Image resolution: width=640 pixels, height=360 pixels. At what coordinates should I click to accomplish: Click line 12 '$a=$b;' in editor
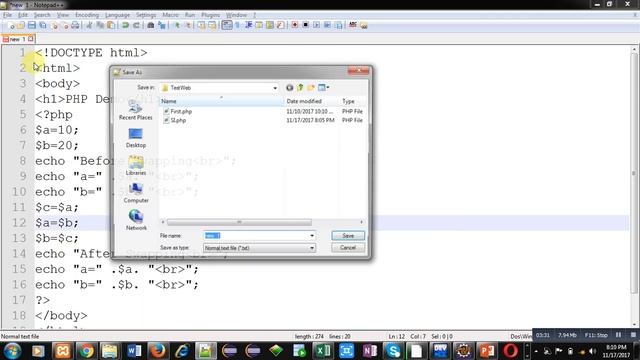coord(57,223)
